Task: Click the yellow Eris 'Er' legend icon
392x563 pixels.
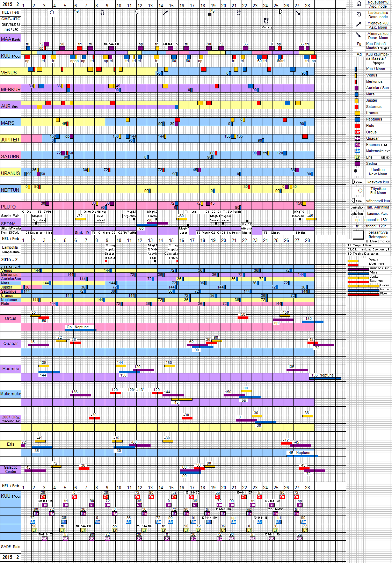Action: click(x=357, y=158)
